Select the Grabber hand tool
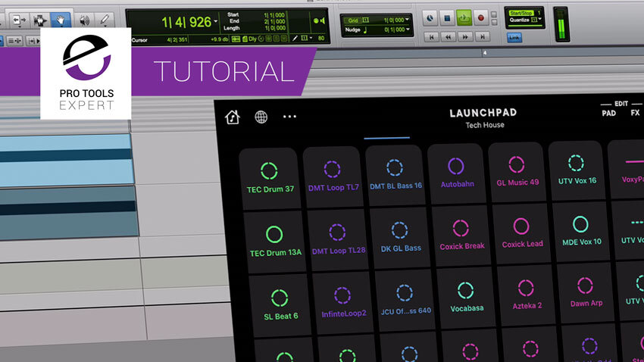644x362 pixels. coord(61,20)
